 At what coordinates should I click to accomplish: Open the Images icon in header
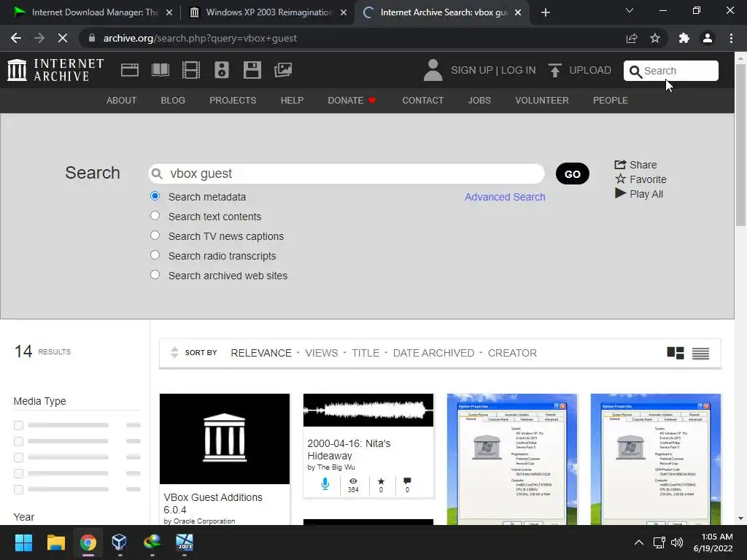(283, 70)
